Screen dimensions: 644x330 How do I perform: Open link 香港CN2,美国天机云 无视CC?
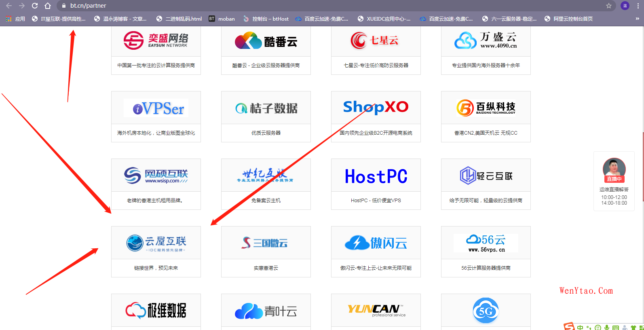point(486,133)
